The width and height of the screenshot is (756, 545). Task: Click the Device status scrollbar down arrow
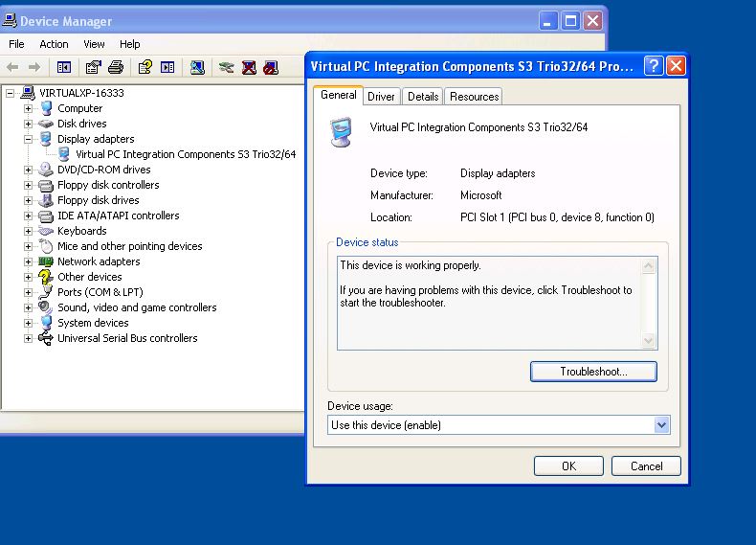point(649,340)
